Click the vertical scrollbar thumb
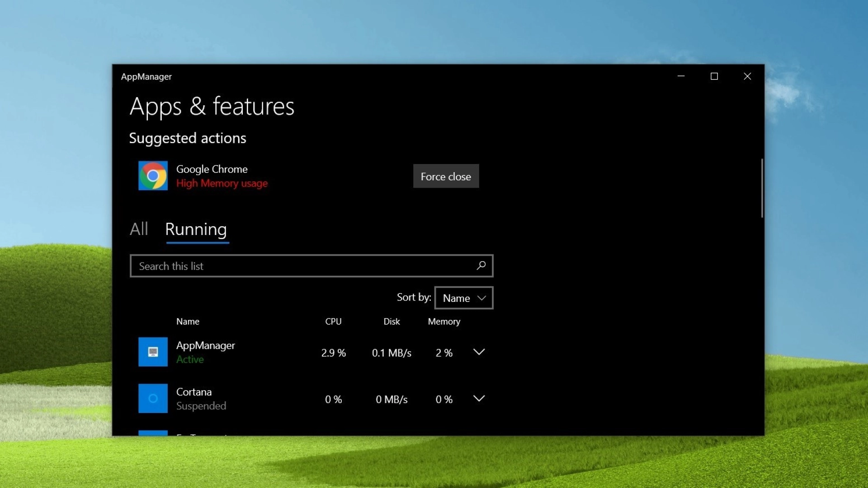Image resolution: width=868 pixels, height=488 pixels. [x=762, y=188]
